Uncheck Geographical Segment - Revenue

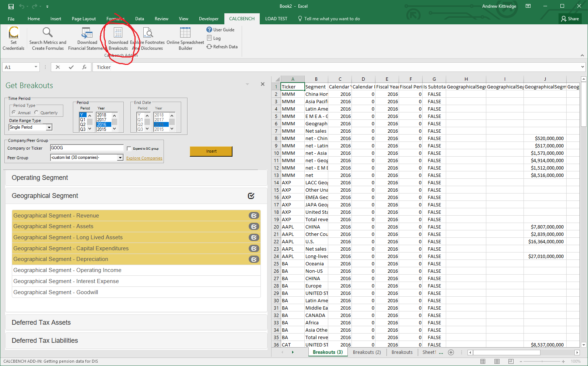pos(254,216)
